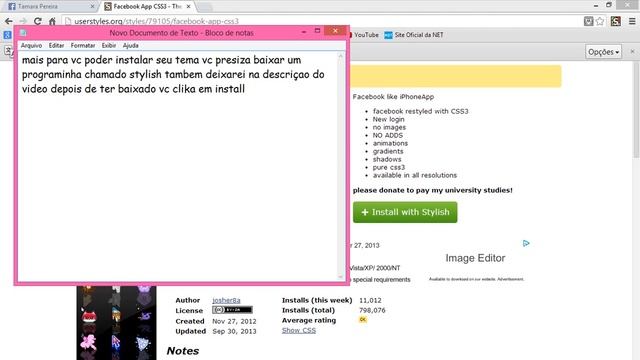Click the save icon left of star
Screen dimensions: 640x360
coord(588,21)
